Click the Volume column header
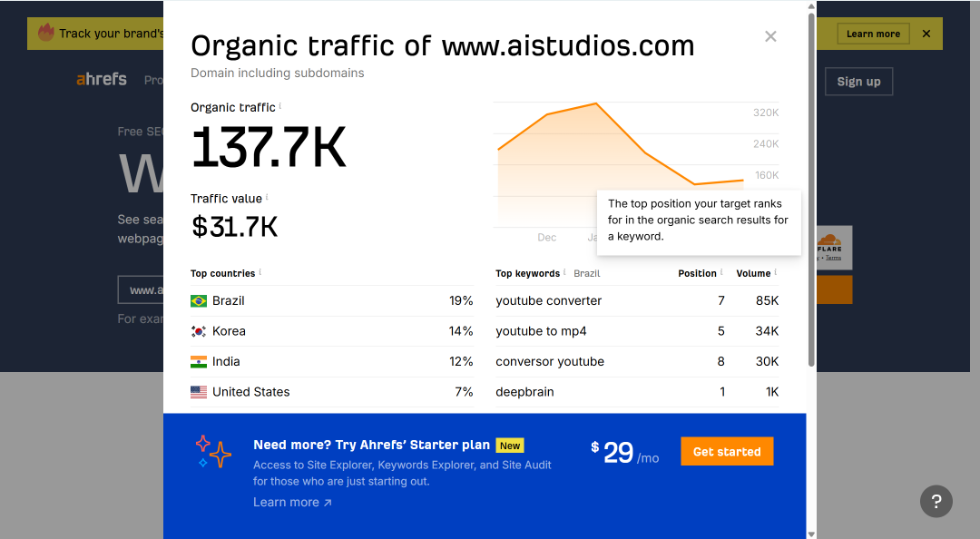Image resolution: width=980 pixels, height=539 pixels. pos(753,274)
